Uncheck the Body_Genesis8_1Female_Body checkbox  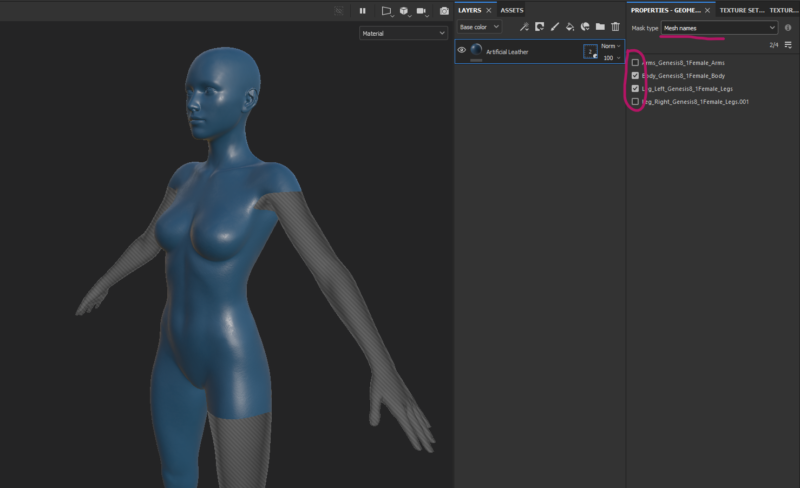[x=635, y=76]
